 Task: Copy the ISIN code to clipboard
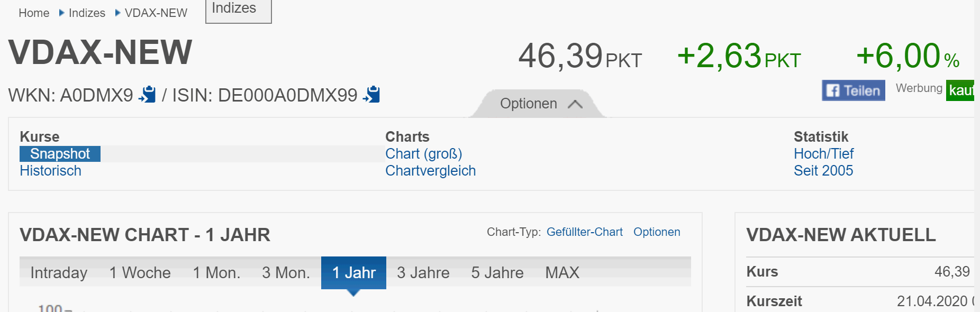(371, 95)
